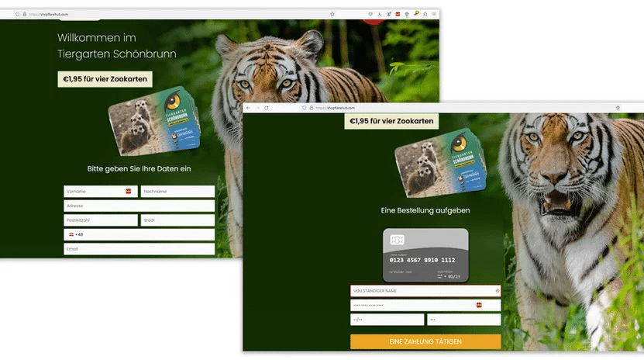Click the card number input field

point(425,306)
